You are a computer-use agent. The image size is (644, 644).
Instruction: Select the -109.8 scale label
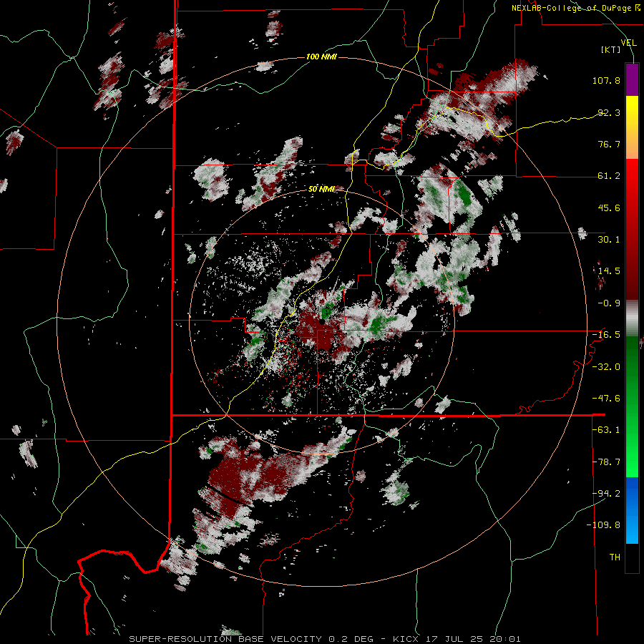(603, 525)
